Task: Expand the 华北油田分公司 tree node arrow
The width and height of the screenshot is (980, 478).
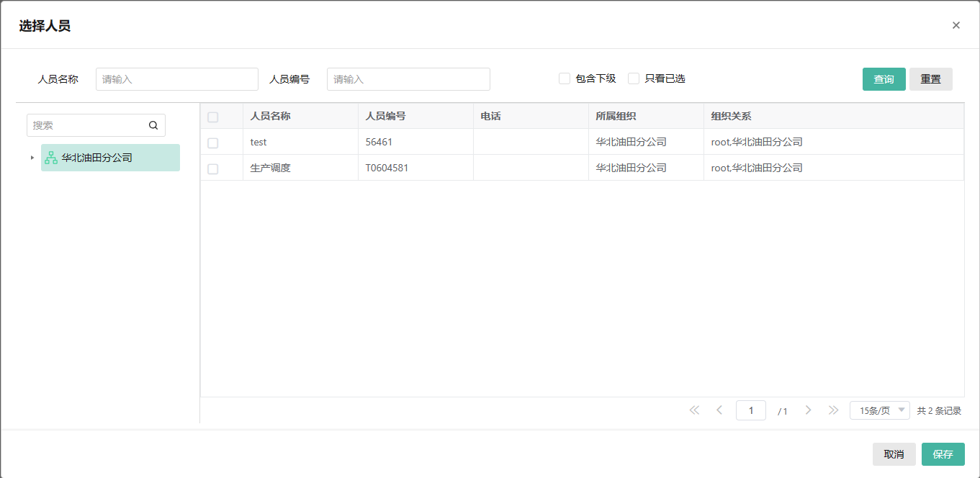Action: tap(32, 158)
